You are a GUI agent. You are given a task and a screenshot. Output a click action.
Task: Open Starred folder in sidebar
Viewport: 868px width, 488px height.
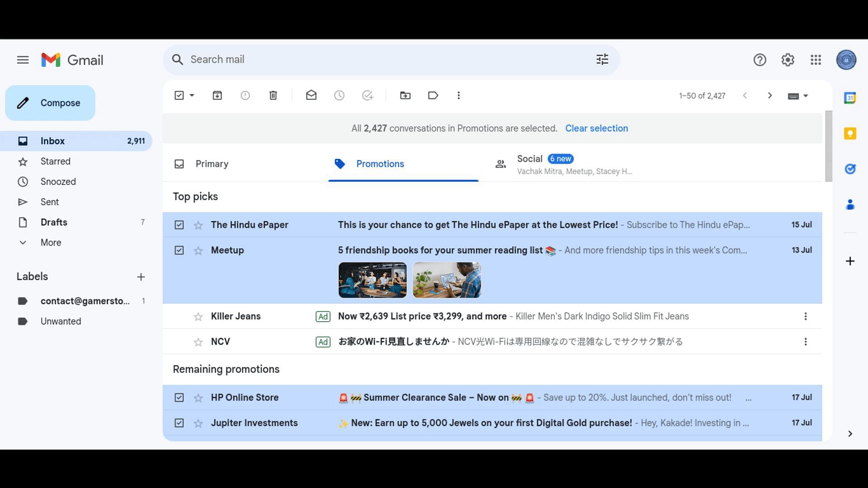(x=76, y=161)
